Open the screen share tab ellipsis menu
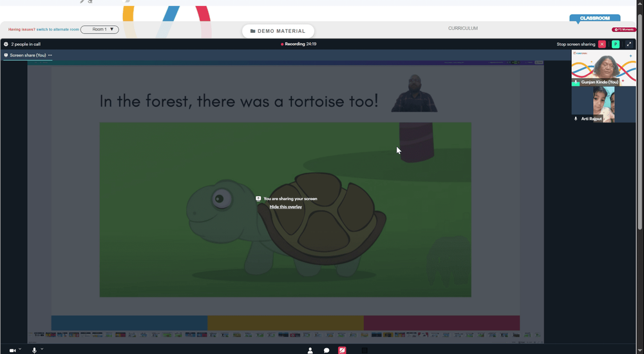Viewport: 644px width, 354px height. click(x=50, y=55)
